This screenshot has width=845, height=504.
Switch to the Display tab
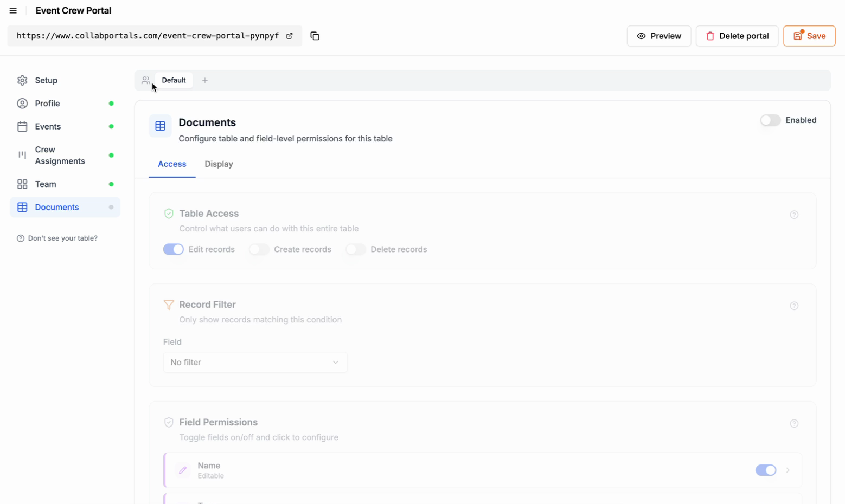tap(219, 164)
